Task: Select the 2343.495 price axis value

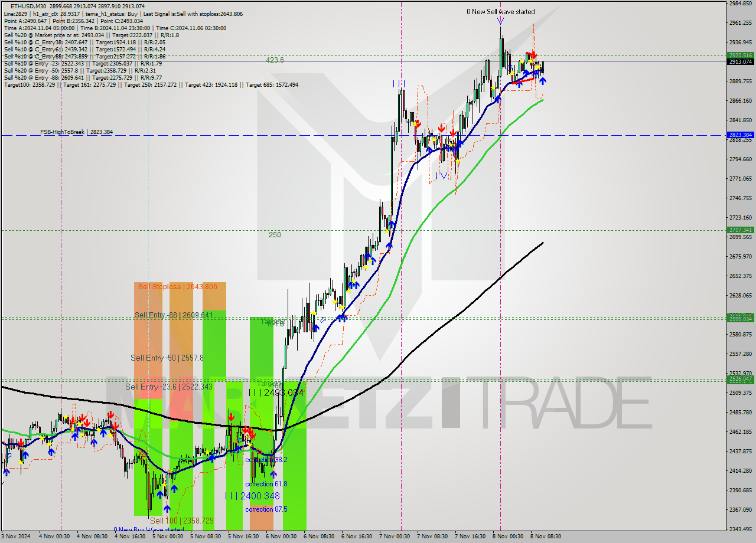Action: 740,529
